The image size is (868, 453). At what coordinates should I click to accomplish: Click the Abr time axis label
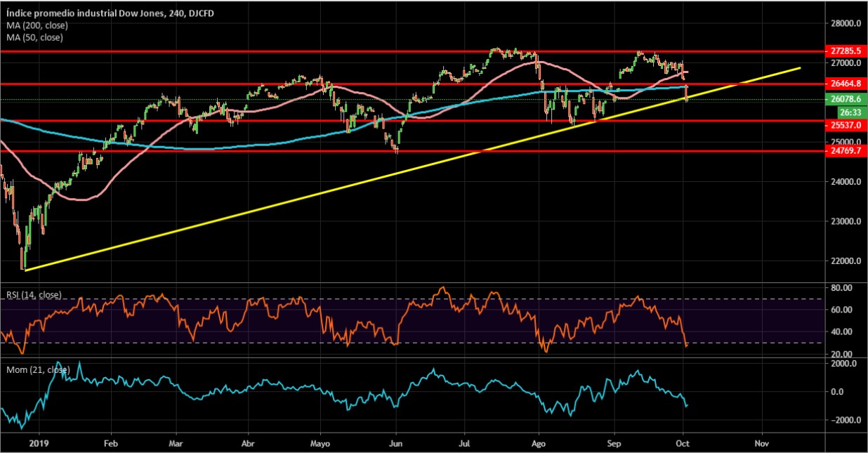tap(248, 444)
